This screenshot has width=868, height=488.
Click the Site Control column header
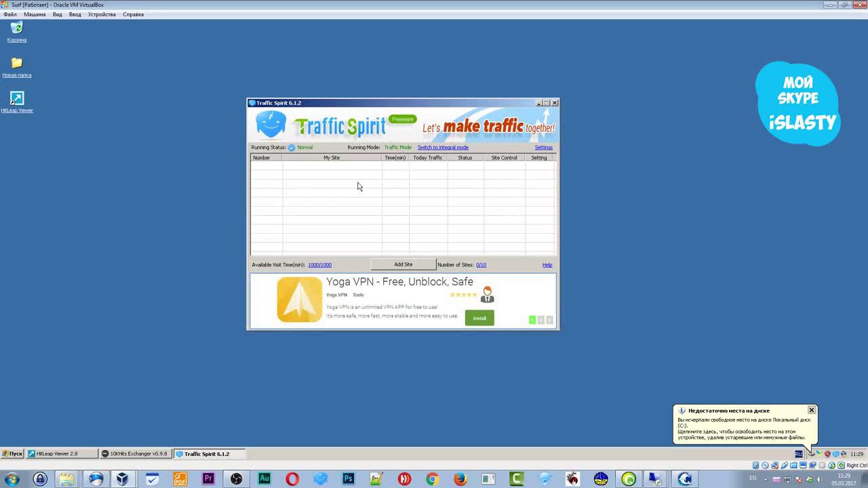[x=504, y=157]
